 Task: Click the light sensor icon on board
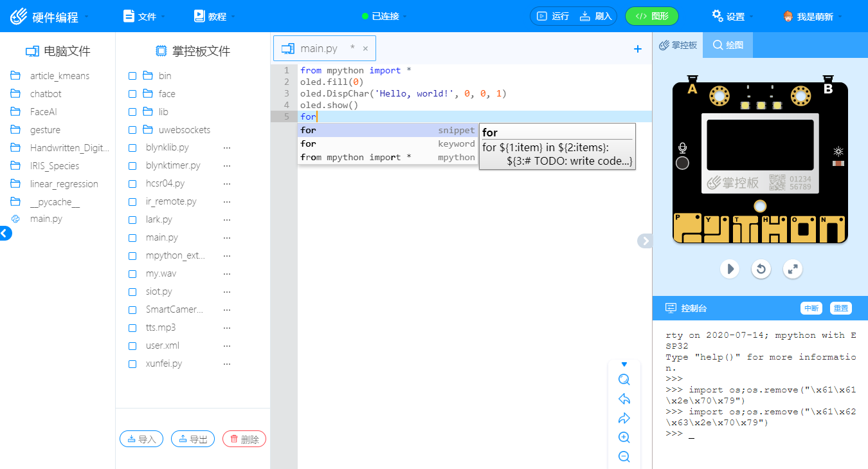838,152
